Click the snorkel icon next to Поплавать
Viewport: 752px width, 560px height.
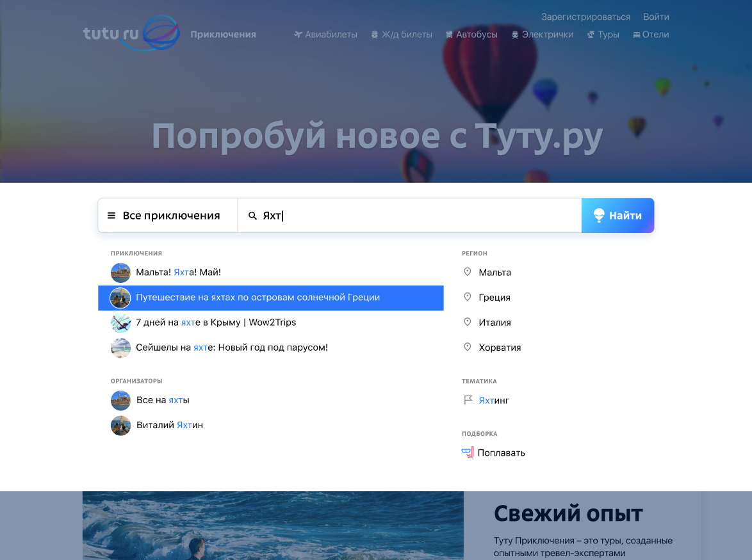(x=467, y=452)
